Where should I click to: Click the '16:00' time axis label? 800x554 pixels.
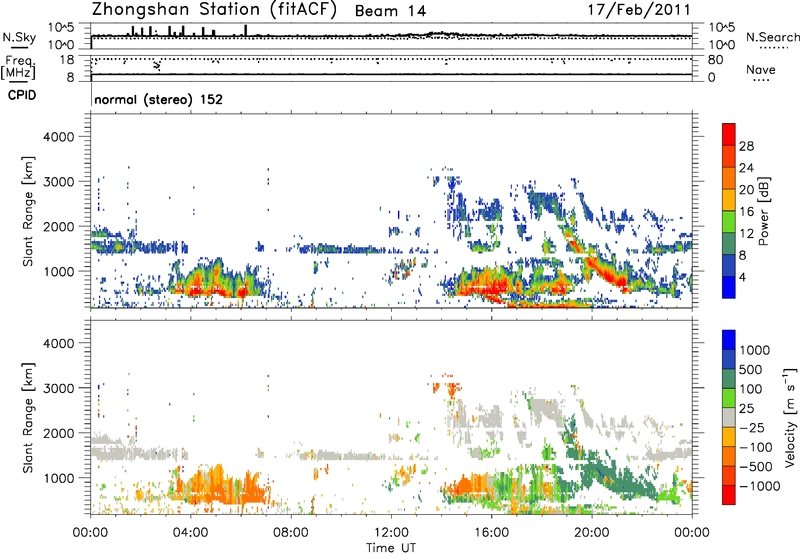pos(491,533)
